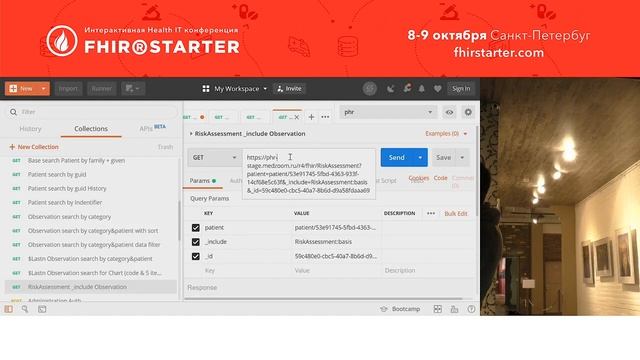Switch to the first GET tab with the orange dot

(x=193, y=117)
